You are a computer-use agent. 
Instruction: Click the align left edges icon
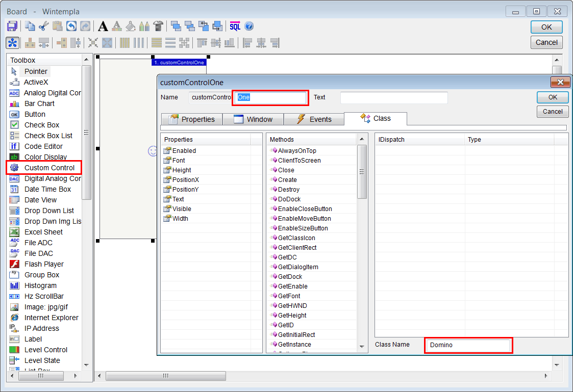[247, 43]
